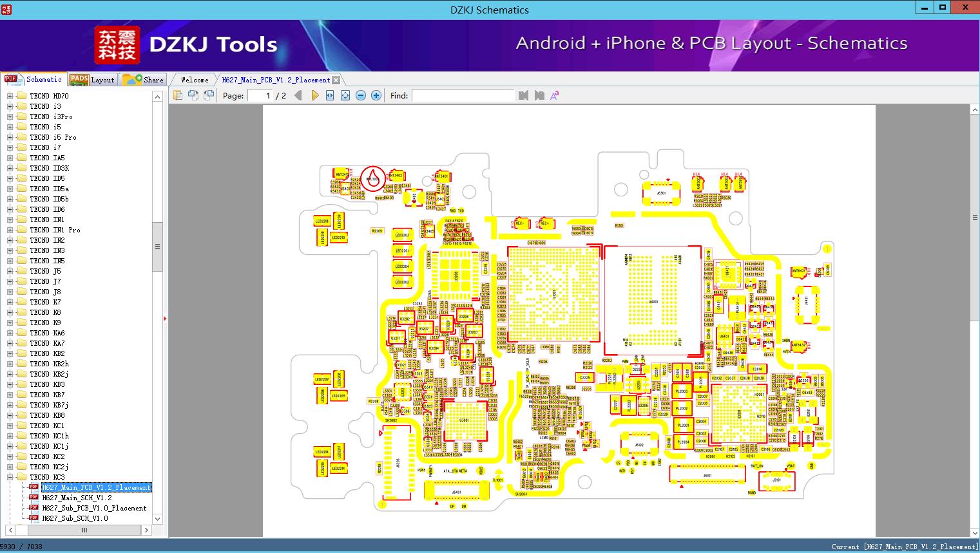This screenshot has width=980, height=553.
Task: Go to the previous page arrow
Action: (x=298, y=95)
